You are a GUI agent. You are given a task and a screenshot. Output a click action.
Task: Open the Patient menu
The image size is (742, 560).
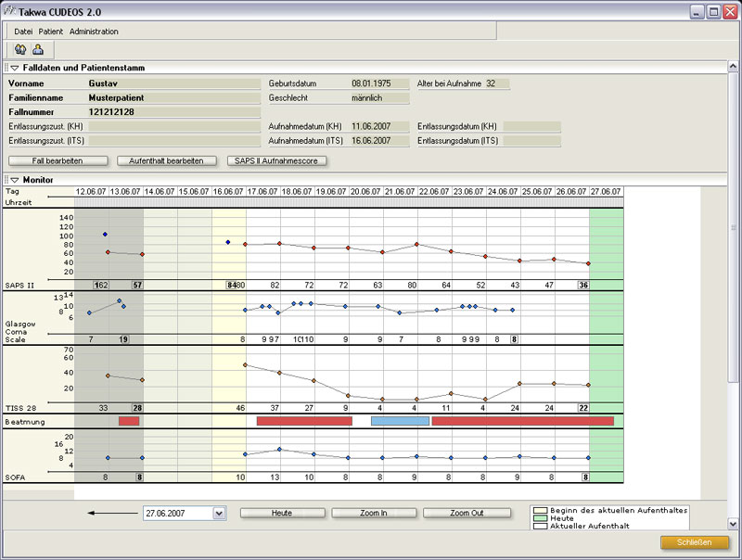click(51, 32)
